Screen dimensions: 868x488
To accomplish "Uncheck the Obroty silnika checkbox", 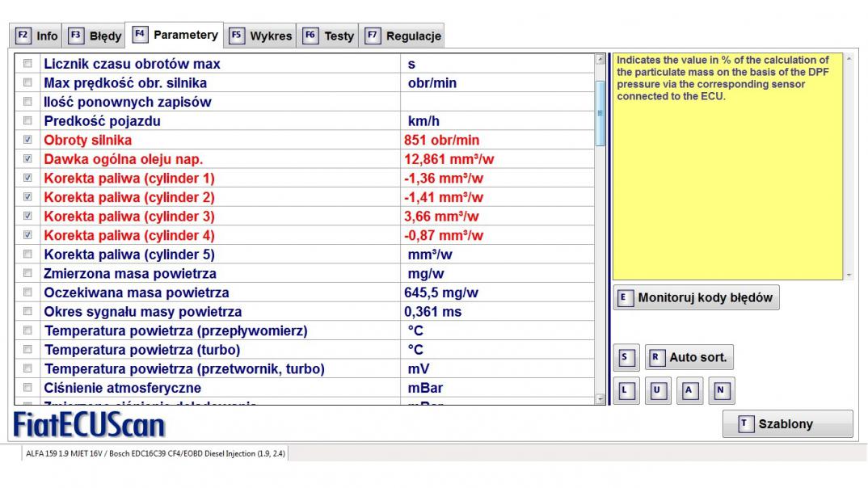I will (28, 140).
